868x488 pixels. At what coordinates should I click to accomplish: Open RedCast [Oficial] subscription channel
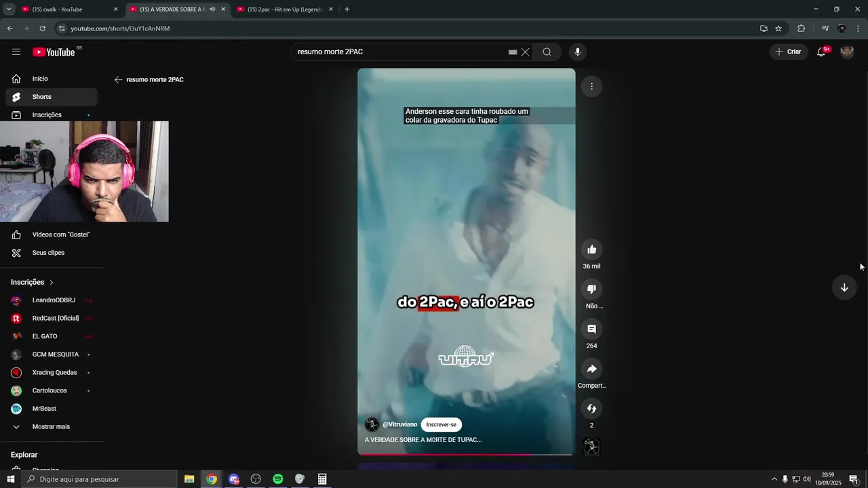52,319
